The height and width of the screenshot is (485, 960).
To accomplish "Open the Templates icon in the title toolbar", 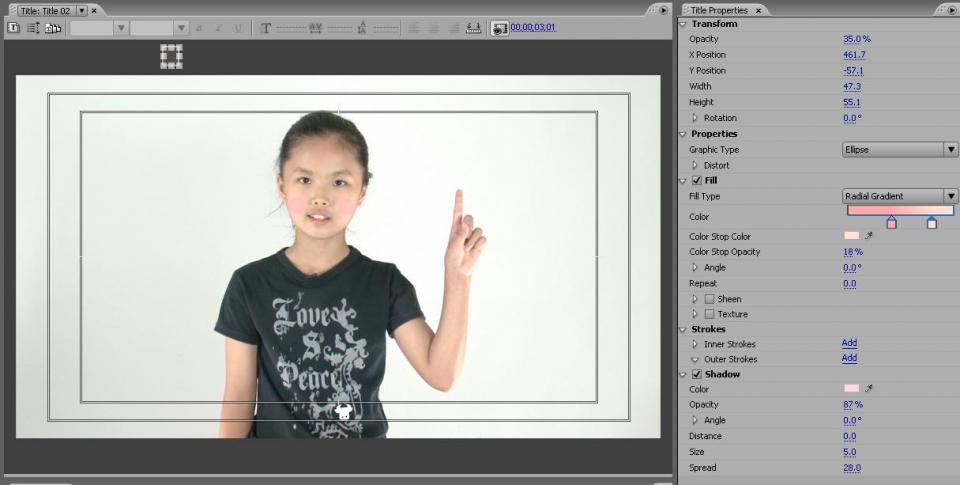I will pos(53,28).
